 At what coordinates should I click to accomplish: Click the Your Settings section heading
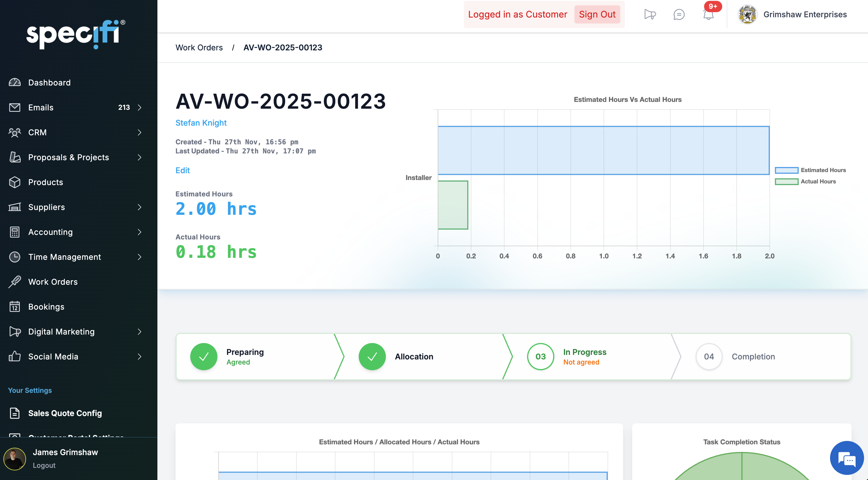click(x=30, y=390)
